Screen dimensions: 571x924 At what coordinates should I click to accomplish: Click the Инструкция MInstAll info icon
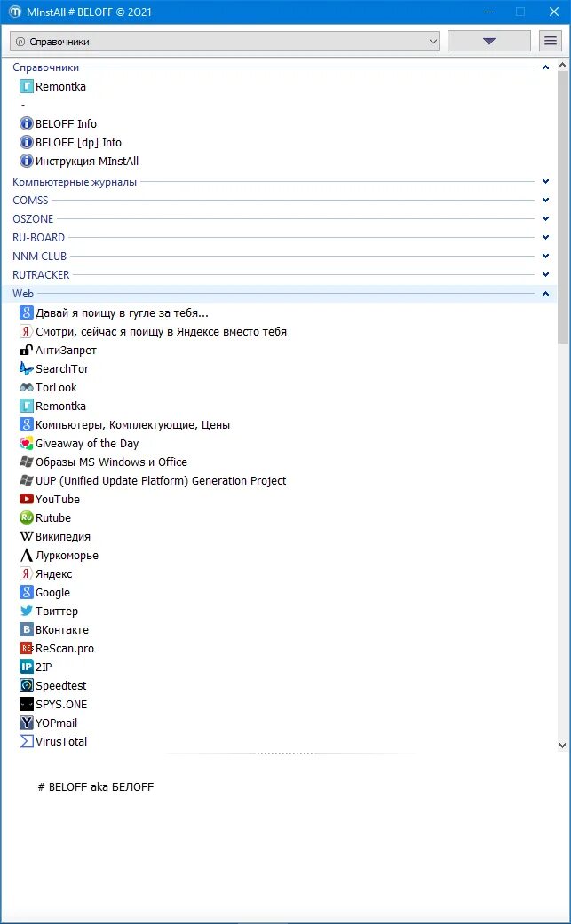click(27, 161)
